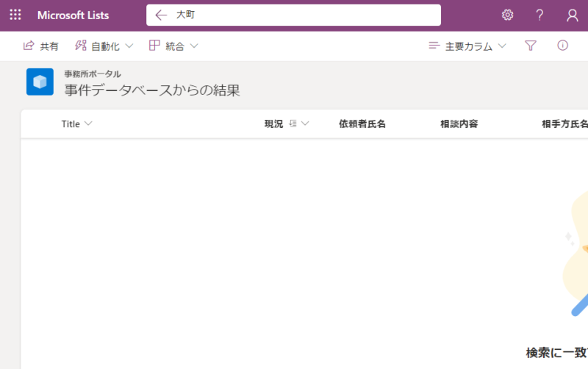Expand the 統合 menu
Viewport: 588px width, 369px height.
click(173, 46)
